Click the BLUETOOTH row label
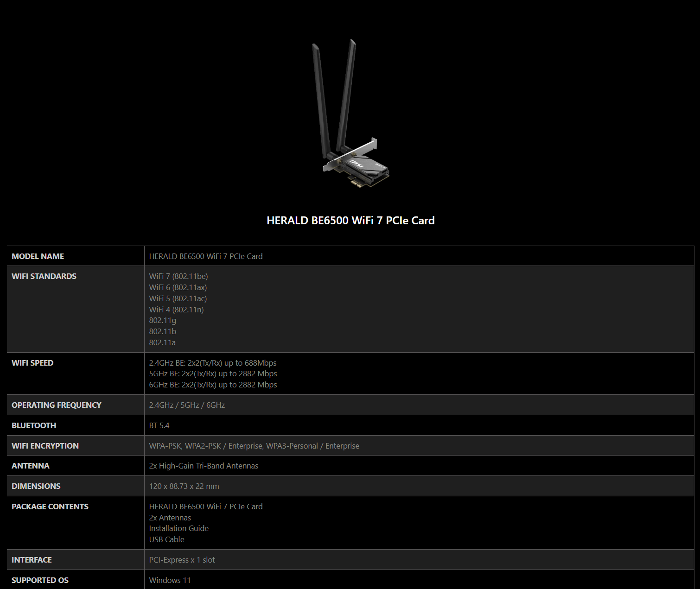The image size is (700, 589). click(x=34, y=425)
